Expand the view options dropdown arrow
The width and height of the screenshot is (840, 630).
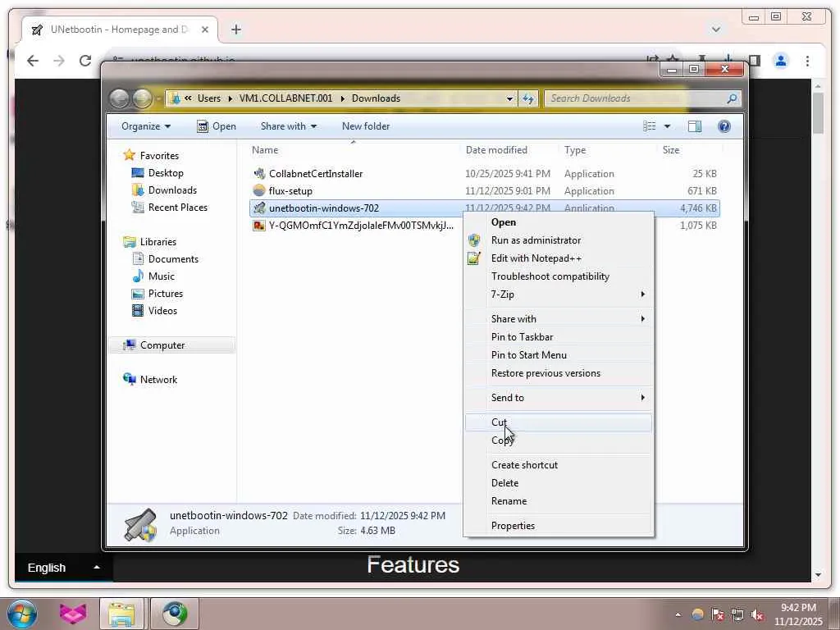(x=667, y=126)
